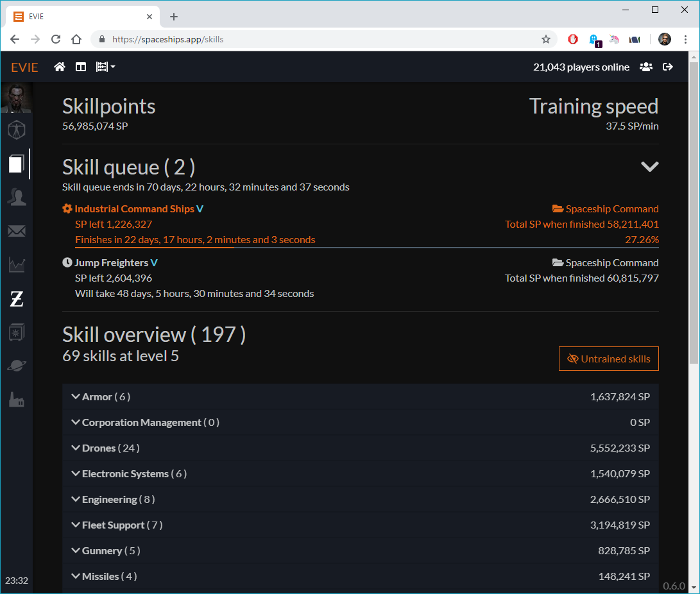
Task: Open the market graph sidebar icon
Action: pyautogui.click(x=17, y=265)
